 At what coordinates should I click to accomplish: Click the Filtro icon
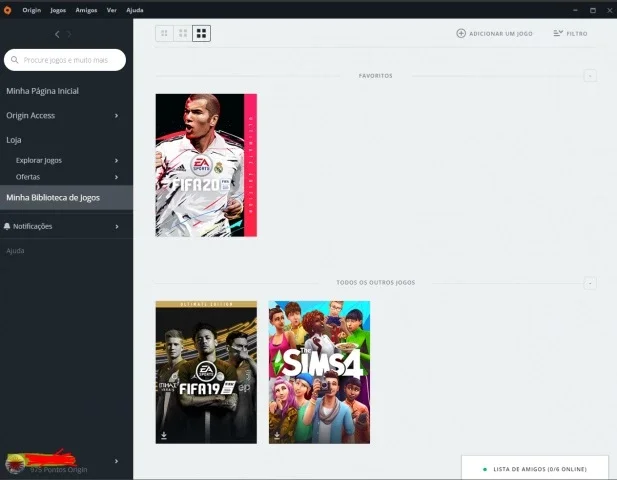click(558, 33)
